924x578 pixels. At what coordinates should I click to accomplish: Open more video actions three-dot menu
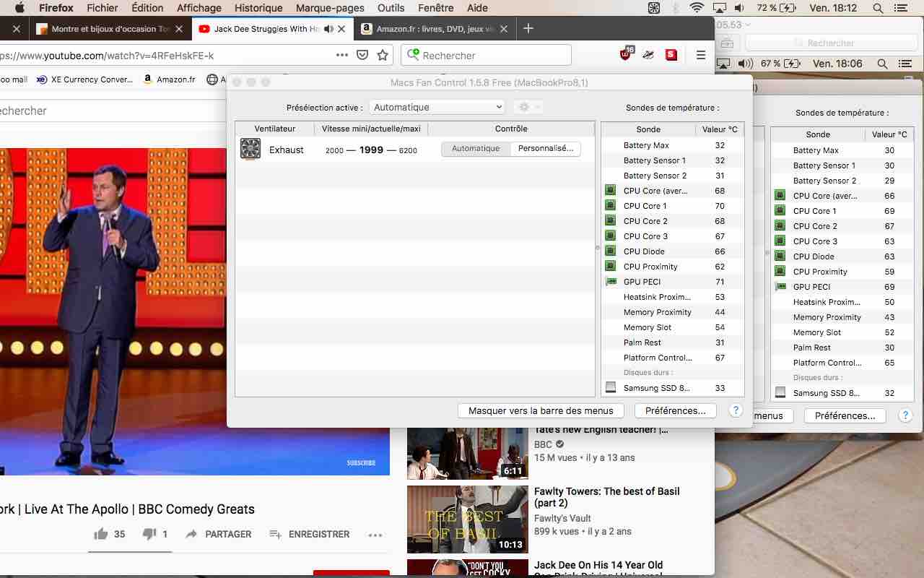(375, 535)
